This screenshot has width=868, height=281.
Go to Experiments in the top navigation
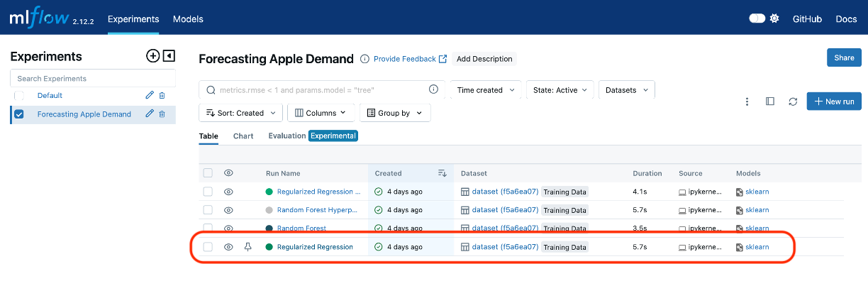point(133,19)
